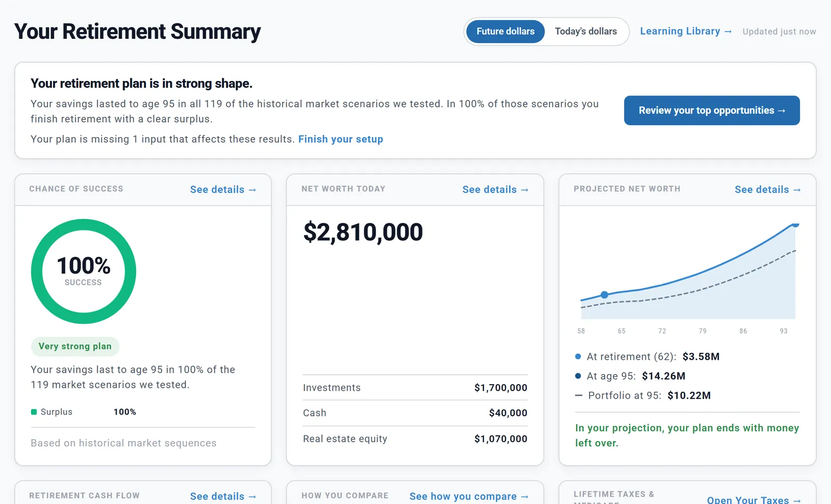Click the Cash $40,000 row
Screen dimensions: 831x504
click(415, 413)
